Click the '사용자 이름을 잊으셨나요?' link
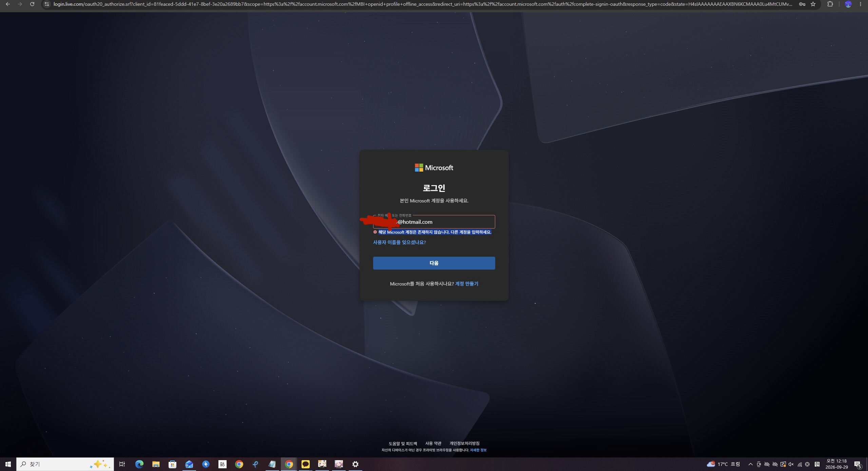 tap(399, 242)
